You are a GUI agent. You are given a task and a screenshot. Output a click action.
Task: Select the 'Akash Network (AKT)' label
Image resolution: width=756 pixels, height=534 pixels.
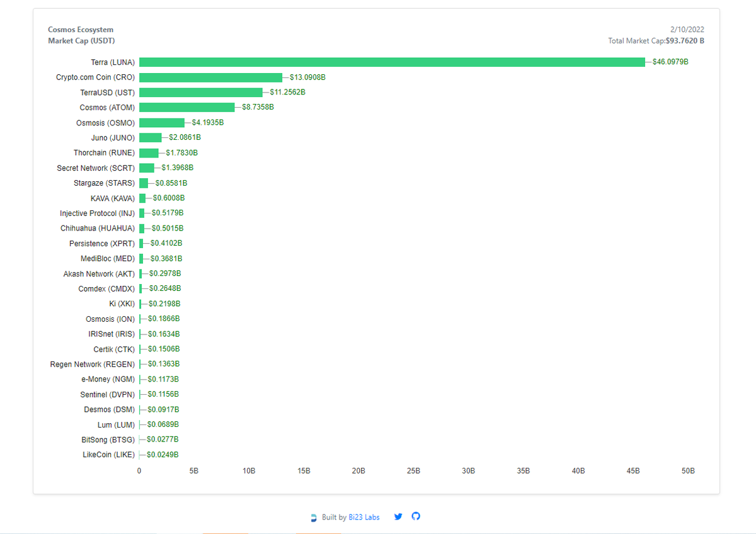point(99,274)
